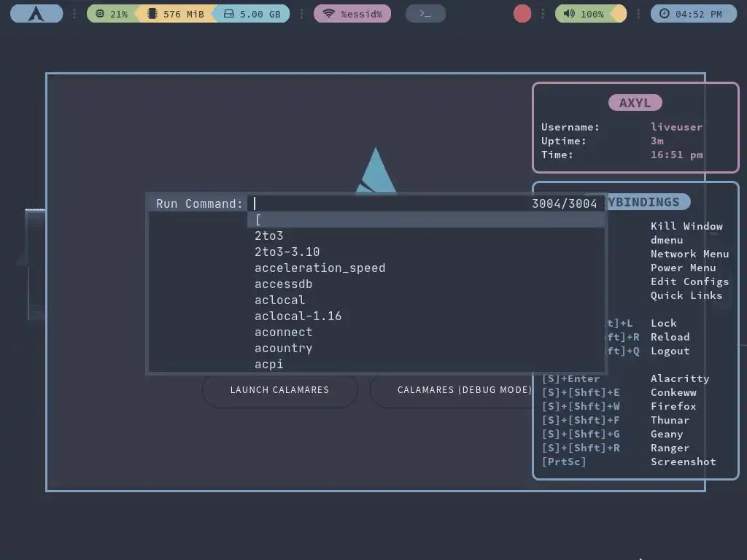Click the 5.00 GB disk module
The height and width of the screenshot is (560, 747).
pos(252,14)
